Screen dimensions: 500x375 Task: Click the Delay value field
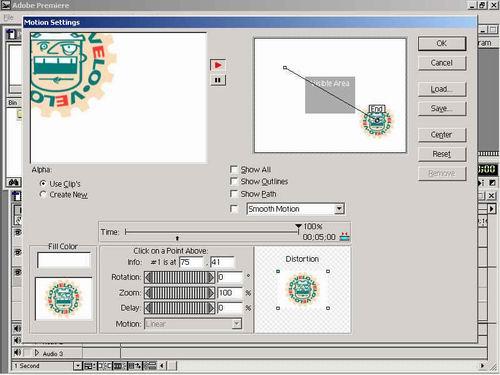click(230, 308)
